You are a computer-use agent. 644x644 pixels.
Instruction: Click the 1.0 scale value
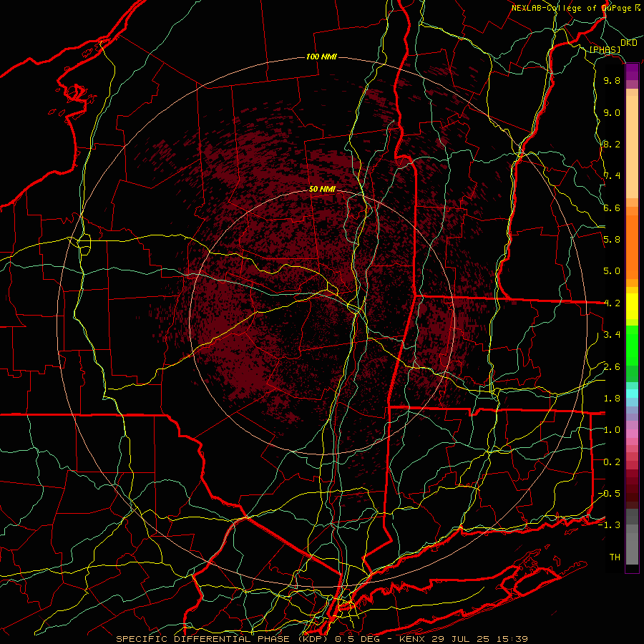[x=612, y=430]
